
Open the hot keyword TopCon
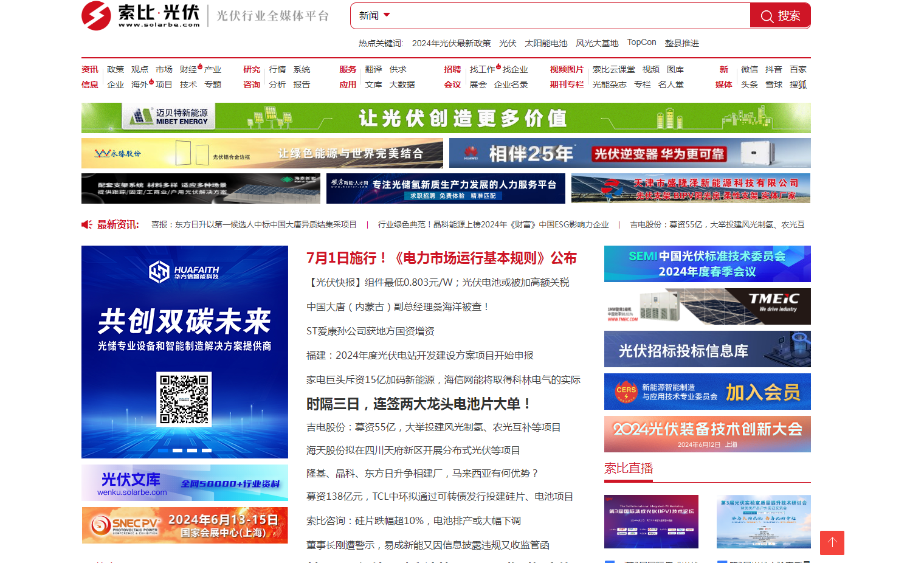(641, 43)
